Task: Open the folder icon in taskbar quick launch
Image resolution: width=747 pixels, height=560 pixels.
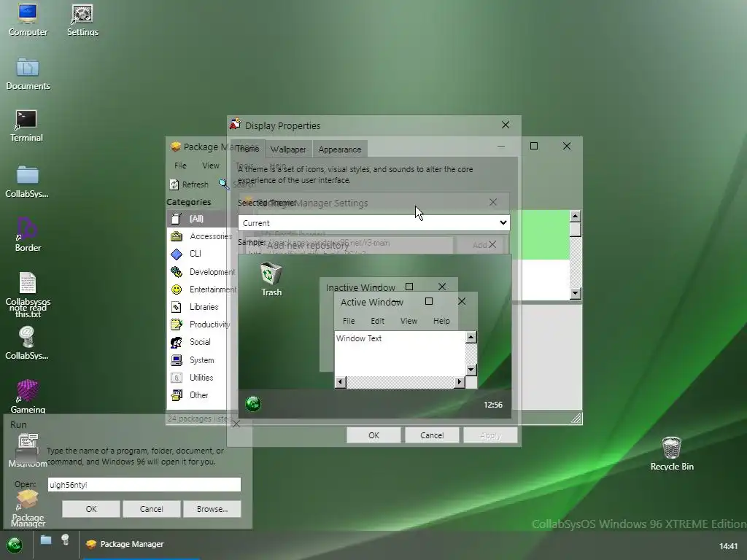Action: click(x=46, y=540)
